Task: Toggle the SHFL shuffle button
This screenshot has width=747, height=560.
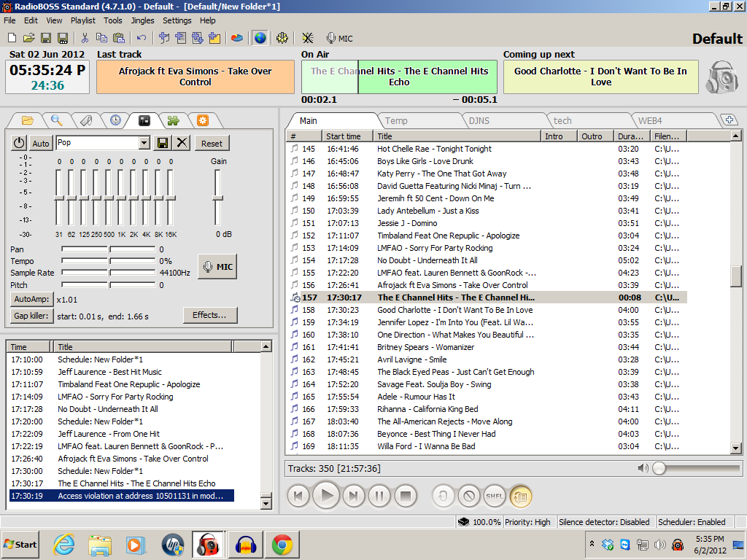Action: [x=495, y=496]
